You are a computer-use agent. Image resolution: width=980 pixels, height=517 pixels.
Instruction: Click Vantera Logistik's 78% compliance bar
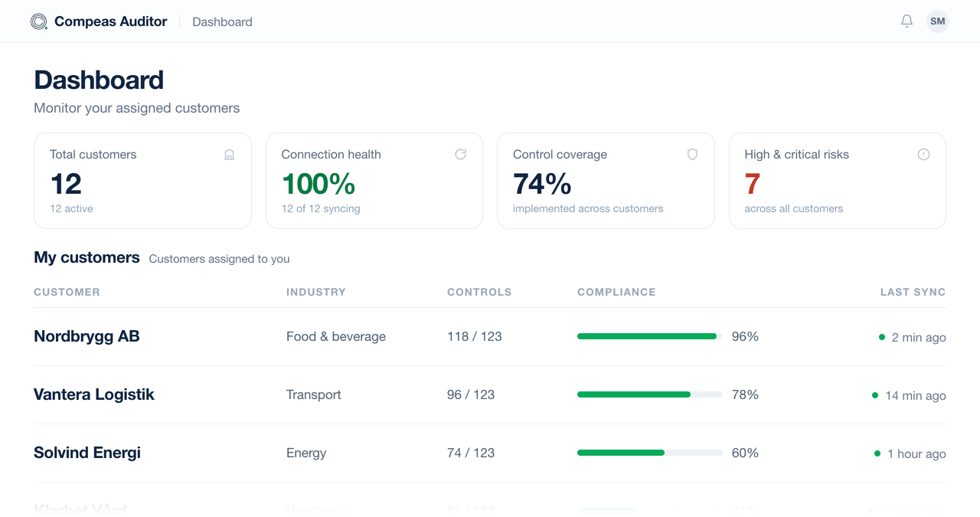650,394
